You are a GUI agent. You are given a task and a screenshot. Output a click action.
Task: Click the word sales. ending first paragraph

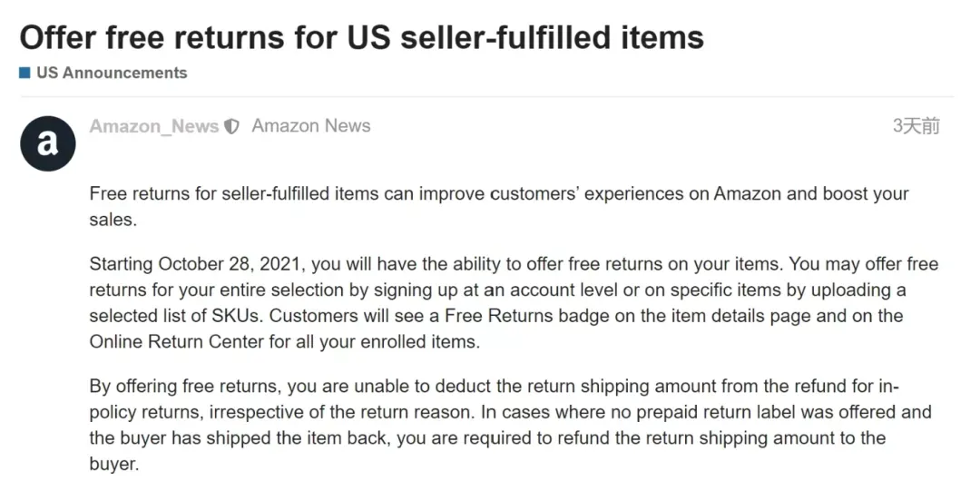[113, 221]
